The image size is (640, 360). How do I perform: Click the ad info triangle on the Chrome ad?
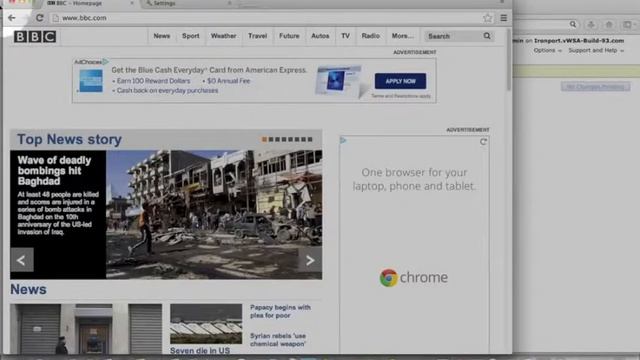[343, 140]
